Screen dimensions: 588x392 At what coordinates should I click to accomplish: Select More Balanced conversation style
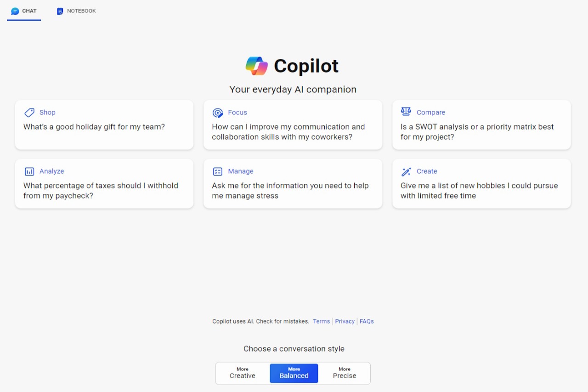pyautogui.click(x=294, y=373)
